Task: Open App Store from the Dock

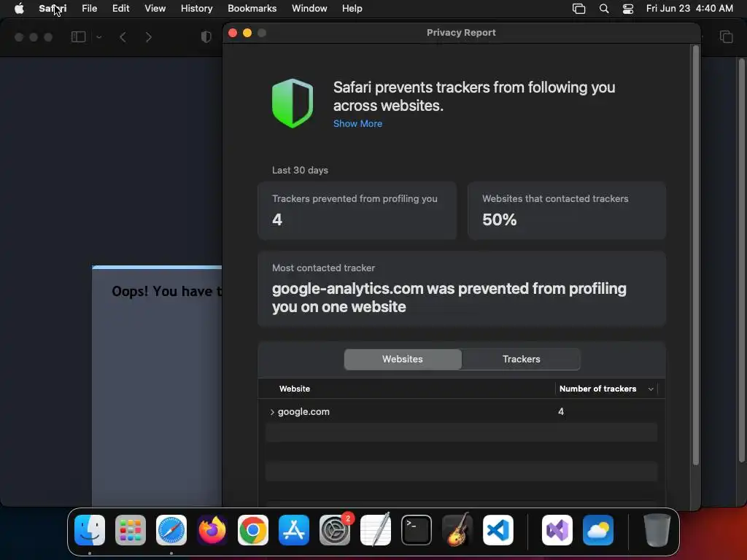Action: coord(294,530)
